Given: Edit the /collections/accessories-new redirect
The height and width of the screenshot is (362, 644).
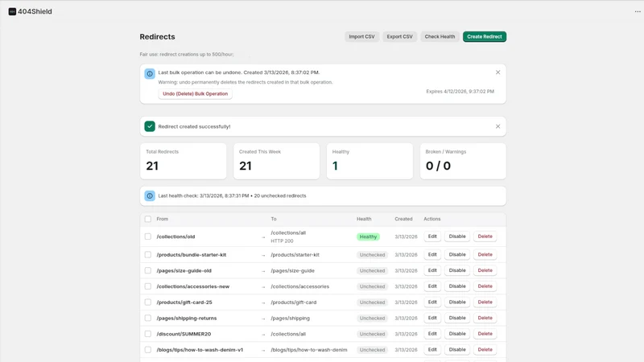Looking at the screenshot, I should pos(432,286).
